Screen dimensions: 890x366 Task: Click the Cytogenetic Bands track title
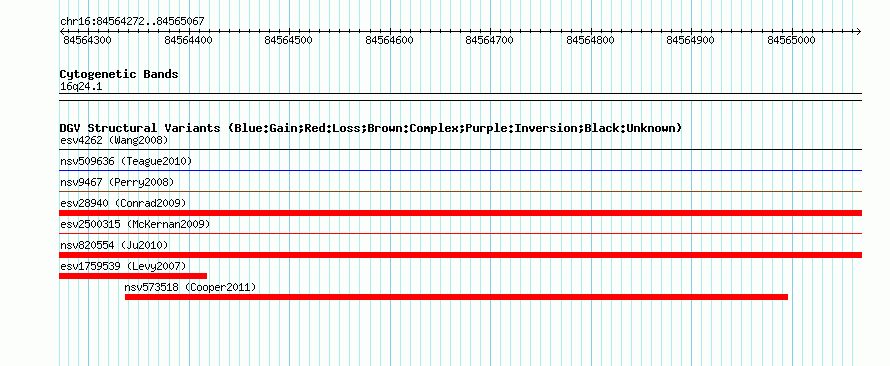pos(119,74)
